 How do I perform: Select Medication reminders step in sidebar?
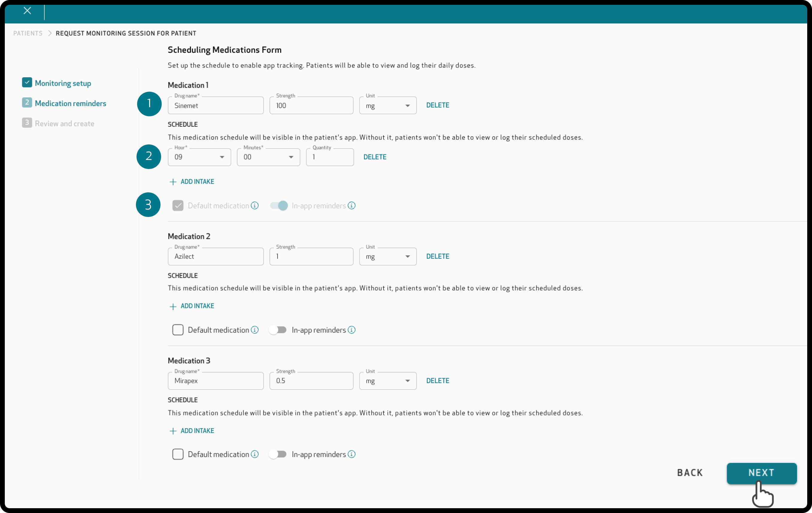70,103
